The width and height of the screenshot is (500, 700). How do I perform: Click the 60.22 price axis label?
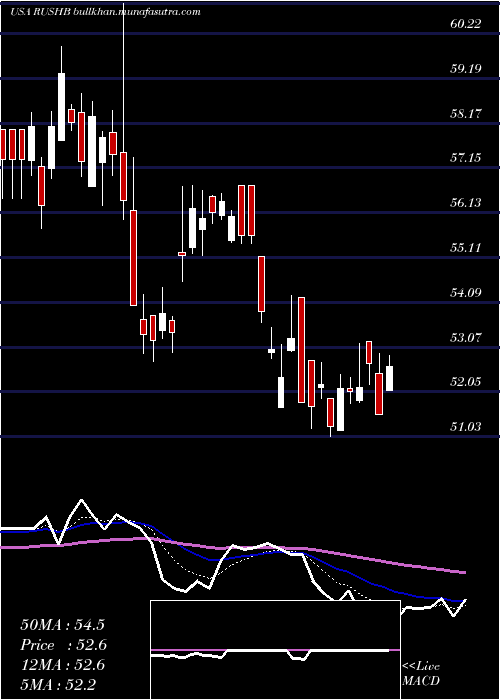pos(466,24)
